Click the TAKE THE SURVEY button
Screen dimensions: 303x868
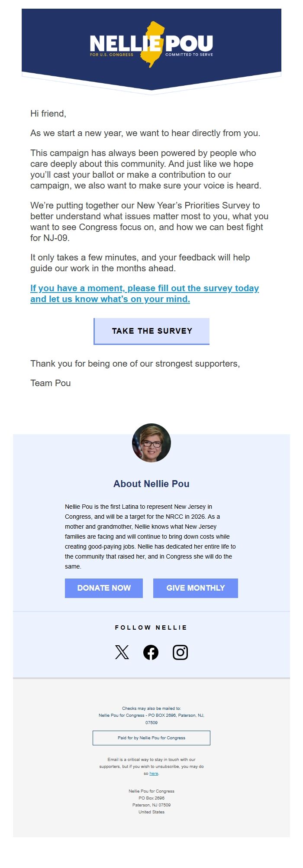tap(151, 331)
